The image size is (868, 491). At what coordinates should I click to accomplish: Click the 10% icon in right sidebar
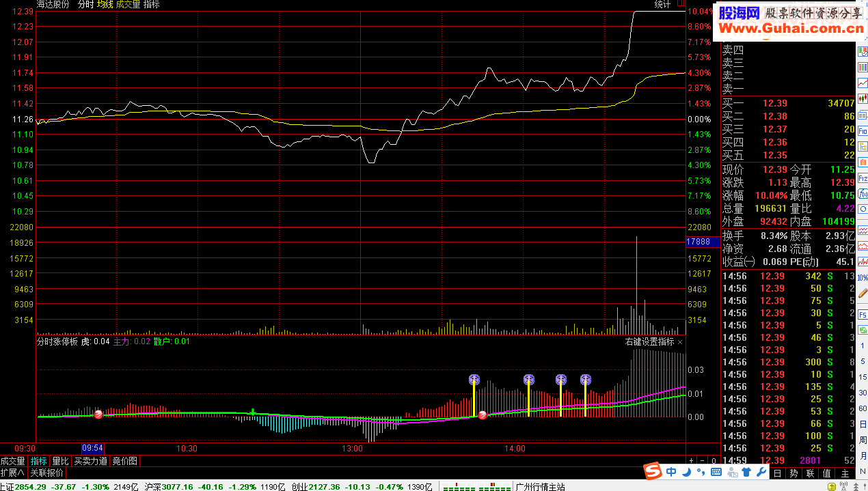point(863,277)
